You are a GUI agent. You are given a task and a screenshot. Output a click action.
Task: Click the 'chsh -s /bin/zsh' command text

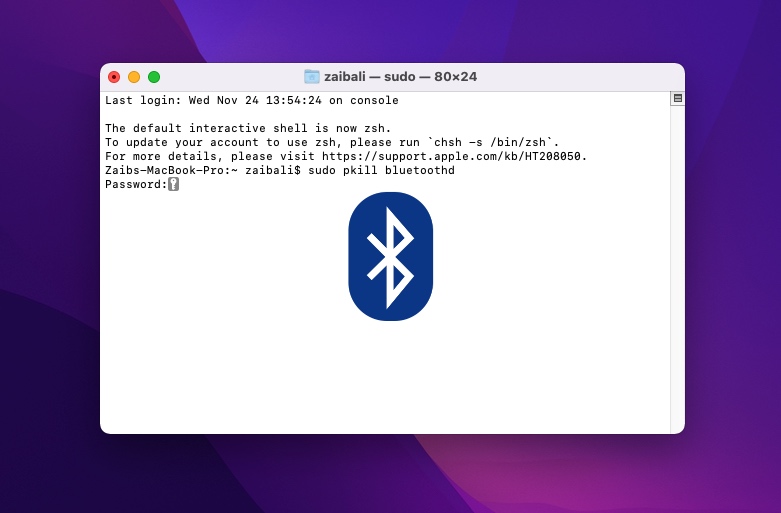[490, 142]
